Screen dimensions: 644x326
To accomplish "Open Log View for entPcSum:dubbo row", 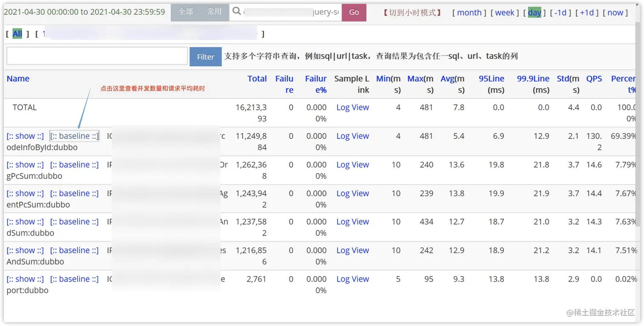I will 353,193.
